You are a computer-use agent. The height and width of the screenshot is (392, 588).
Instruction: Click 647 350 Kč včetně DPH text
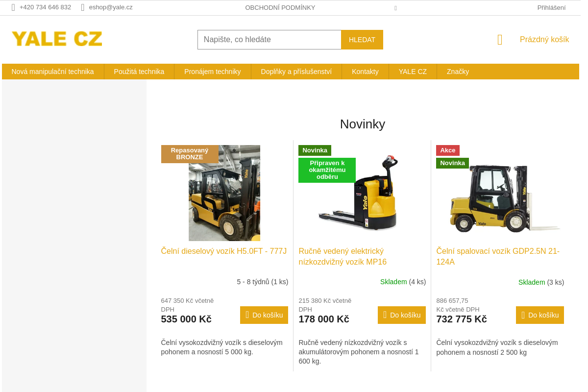click(187, 305)
